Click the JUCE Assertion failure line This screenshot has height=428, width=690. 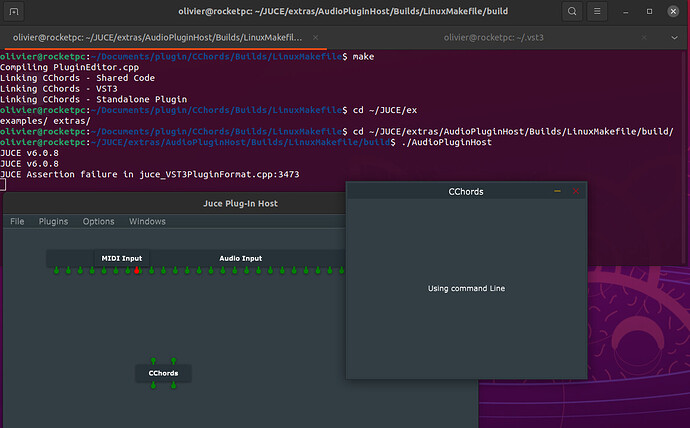150,175
